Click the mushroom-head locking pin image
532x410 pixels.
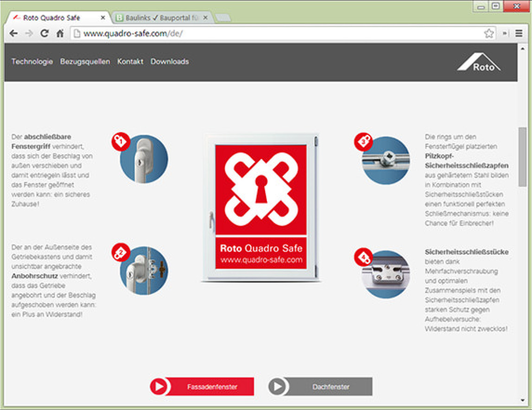click(x=386, y=160)
